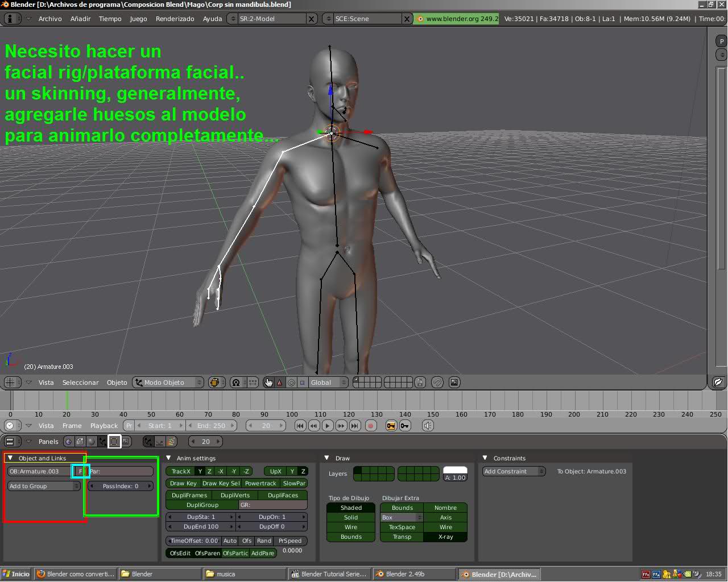Click the Particle buttons sub-context icon
The image size is (728, 582).
[x=171, y=442]
